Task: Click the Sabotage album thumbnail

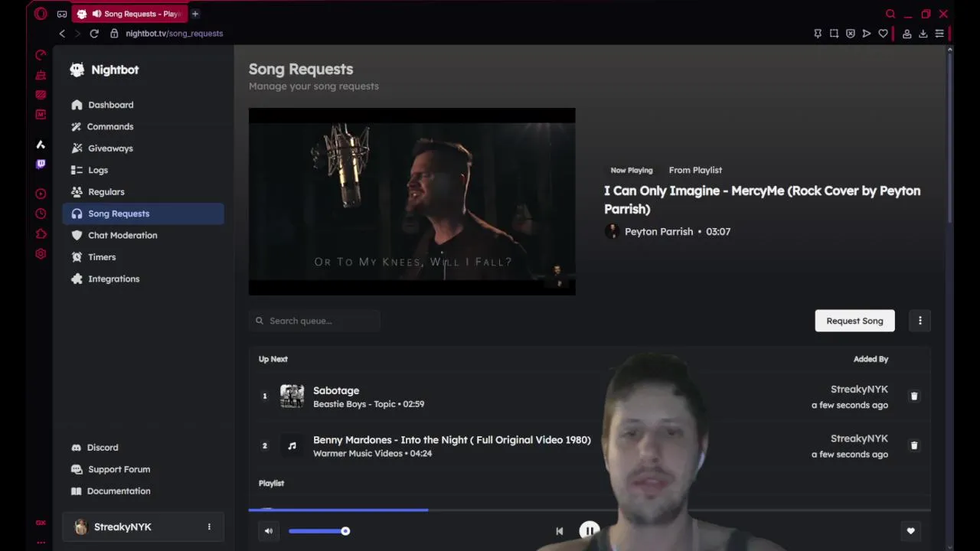Action: coord(292,396)
